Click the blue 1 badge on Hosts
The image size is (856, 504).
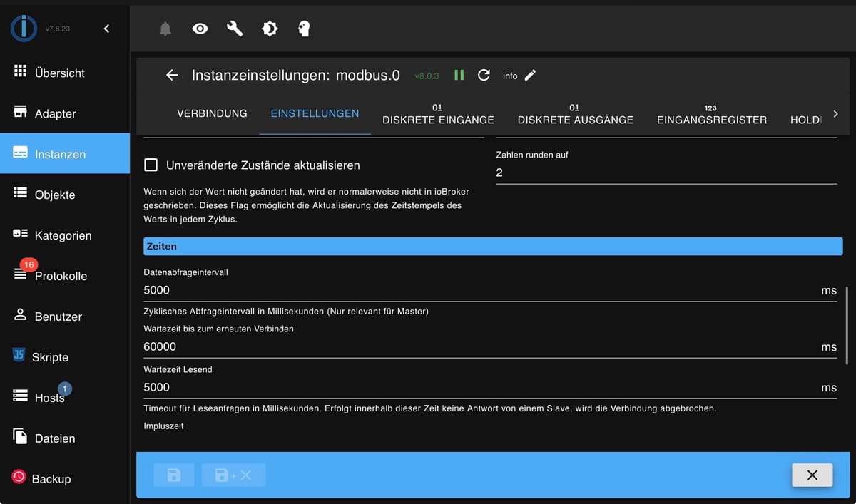coord(65,389)
